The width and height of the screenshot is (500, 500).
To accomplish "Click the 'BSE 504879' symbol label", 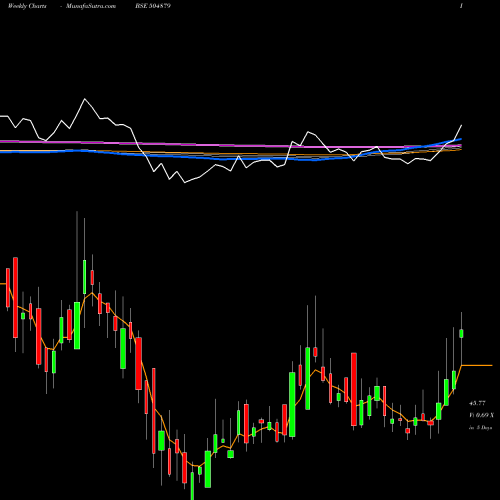I will [153, 6].
